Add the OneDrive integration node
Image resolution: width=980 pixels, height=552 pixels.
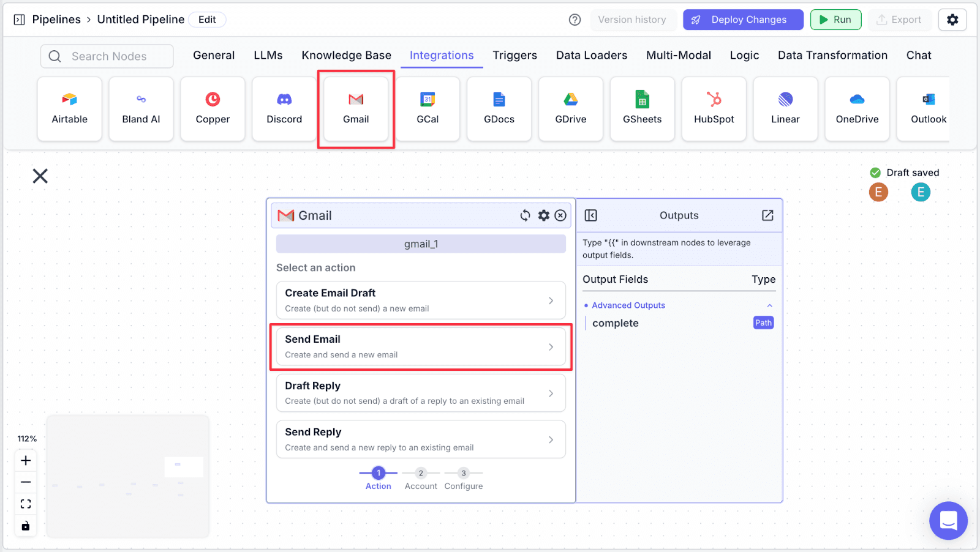click(x=858, y=109)
